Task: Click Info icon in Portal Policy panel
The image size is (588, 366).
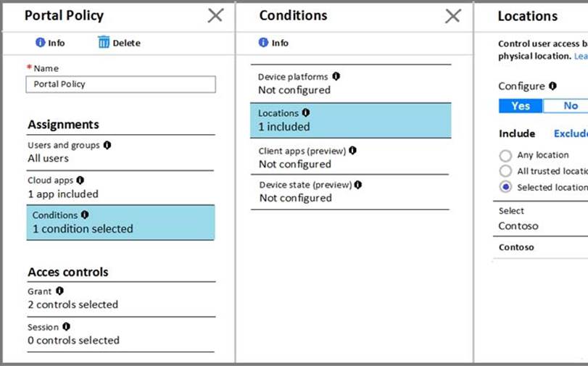Action: click(x=41, y=43)
